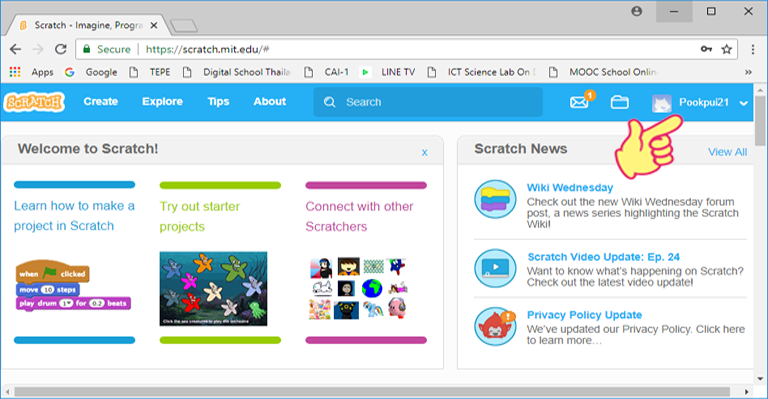Open the Tips menu item
The image size is (768, 399).
218,101
